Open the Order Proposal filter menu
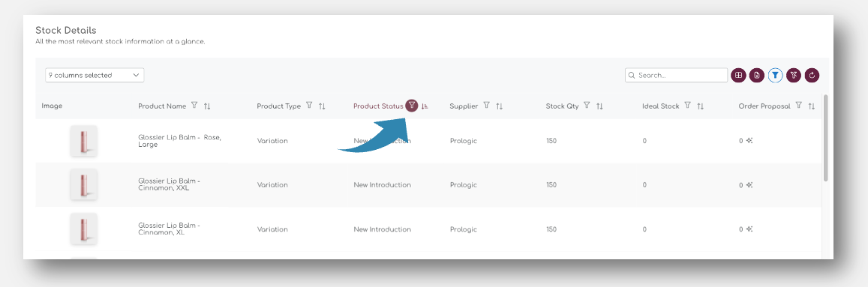Screen dimensions: 868x287 pyautogui.click(x=799, y=106)
